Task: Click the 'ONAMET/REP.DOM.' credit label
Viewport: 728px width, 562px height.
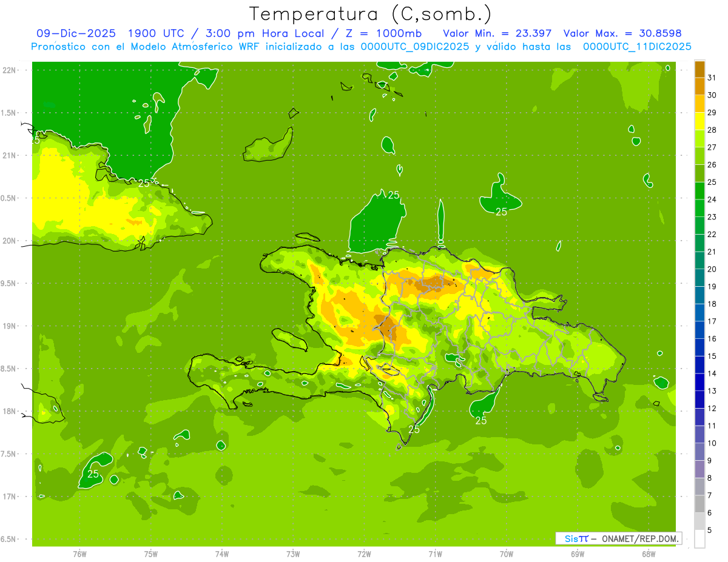Action: [640, 538]
